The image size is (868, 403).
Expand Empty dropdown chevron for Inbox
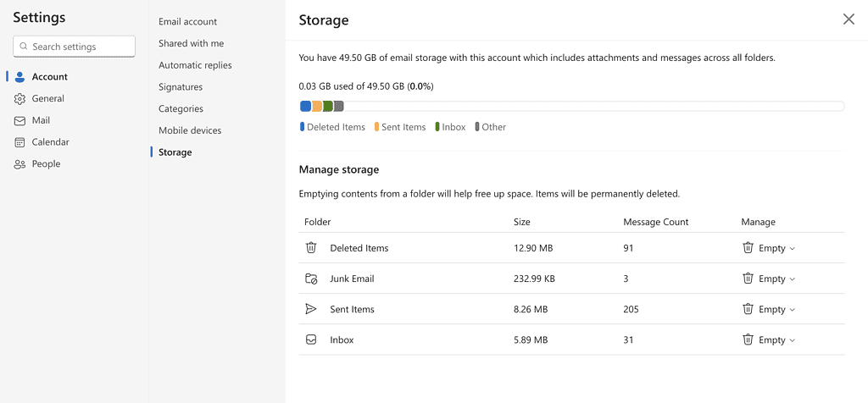[793, 341]
